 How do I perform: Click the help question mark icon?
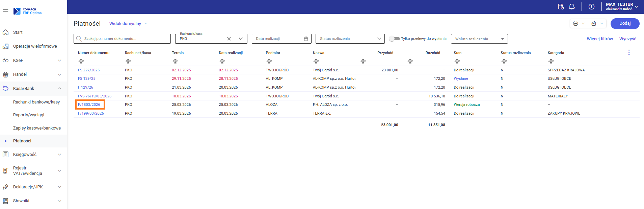[591, 7]
